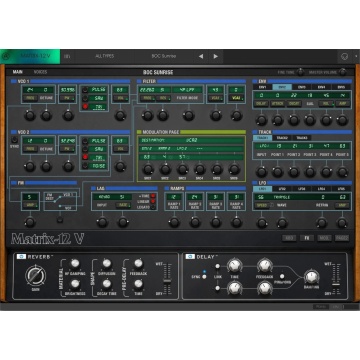
Task: Click the FX panel button
Action: tap(307, 238)
